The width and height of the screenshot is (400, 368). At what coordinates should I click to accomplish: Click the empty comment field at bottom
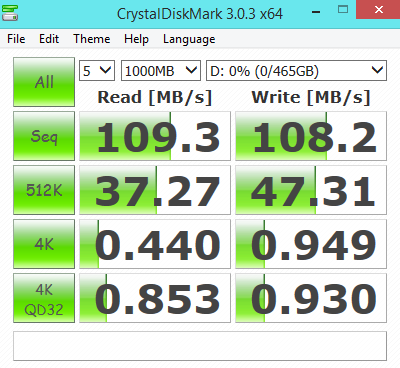pyautogui.click(x=200, y=346)
